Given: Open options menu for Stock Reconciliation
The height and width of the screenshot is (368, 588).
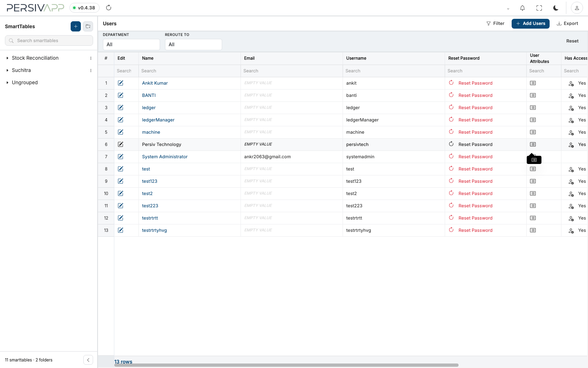Looking at the screenshot, I should tap(91, 58).
